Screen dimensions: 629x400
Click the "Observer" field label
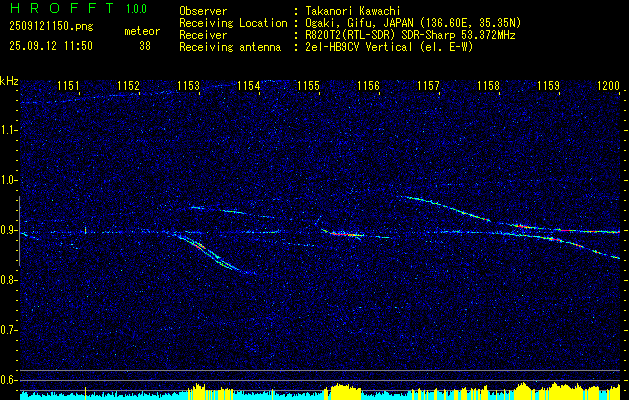[203, 11]
